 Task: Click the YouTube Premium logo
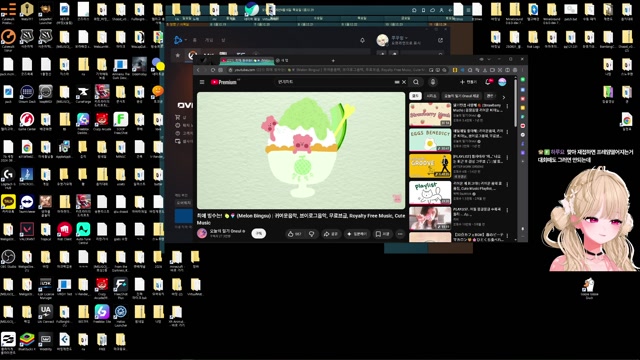pyautogui.click(x=224, y=82)
